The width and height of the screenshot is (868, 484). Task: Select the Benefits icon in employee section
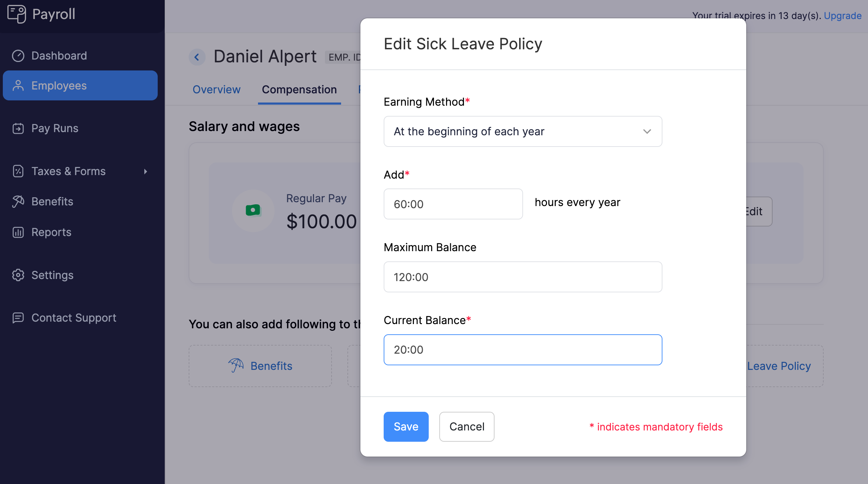236,365
